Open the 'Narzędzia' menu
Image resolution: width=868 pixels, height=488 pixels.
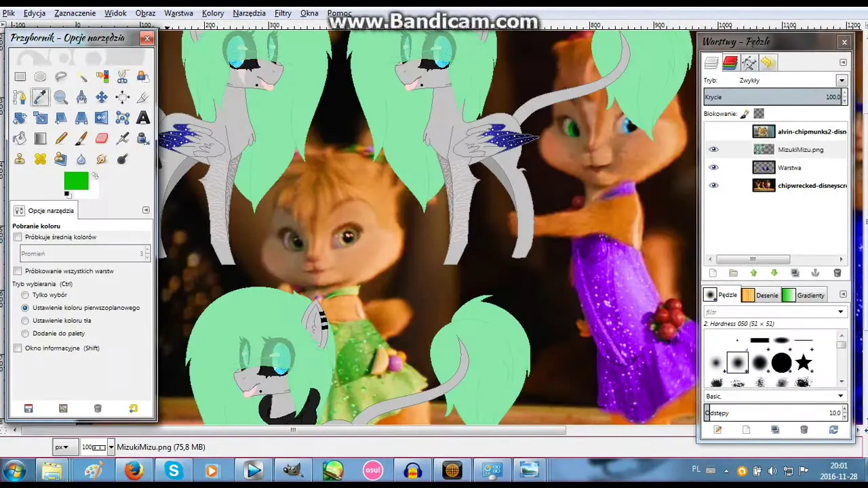tap(249, 13)
